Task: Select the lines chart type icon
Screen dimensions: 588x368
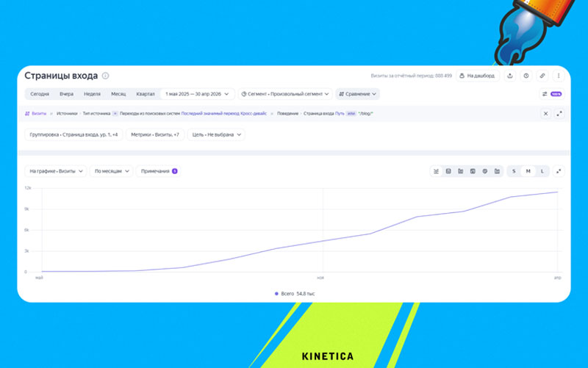Action: [436, 171]
